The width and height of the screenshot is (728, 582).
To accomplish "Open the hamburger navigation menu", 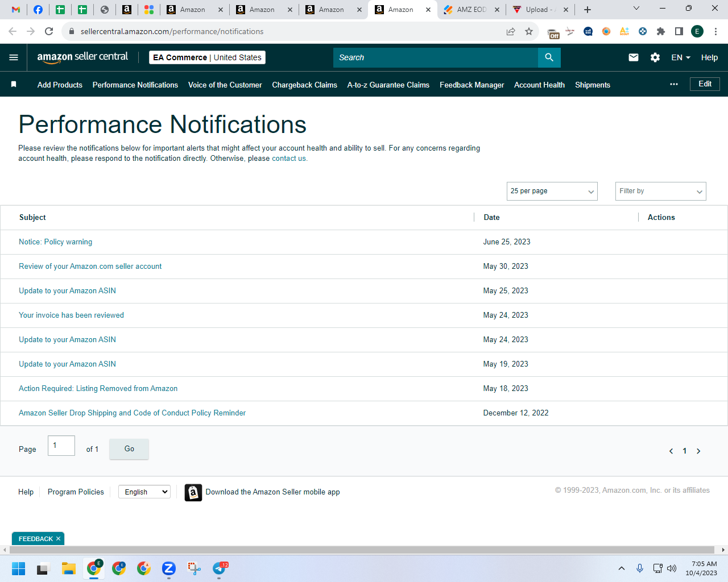I will (14, 57).
